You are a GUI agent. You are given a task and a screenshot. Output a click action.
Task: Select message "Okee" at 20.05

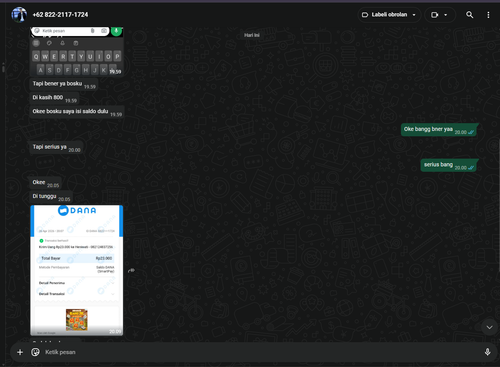click(46, 183)
